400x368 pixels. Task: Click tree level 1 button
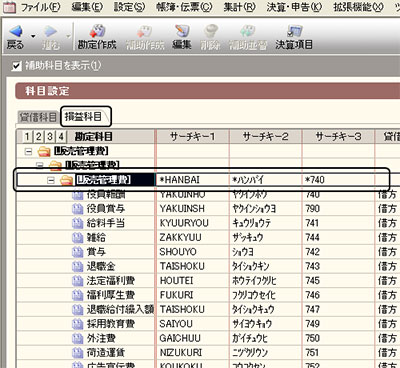[27, 136]
